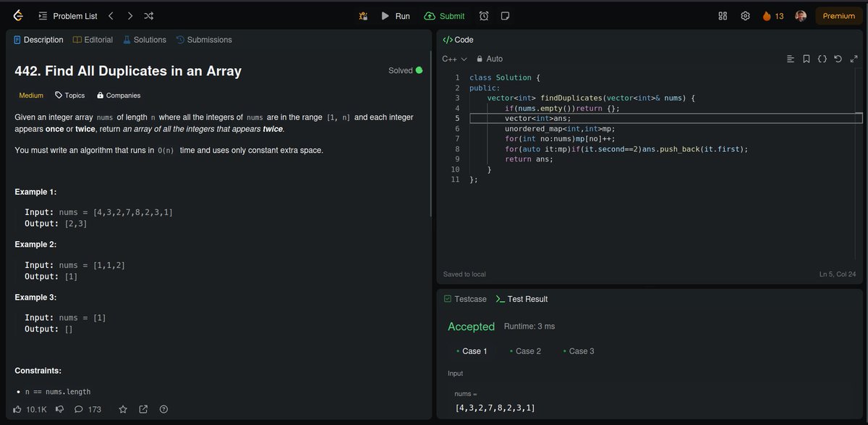Screen dimensions: 868x425
Task: Submit the solution
Action: [x=444, y=16]
